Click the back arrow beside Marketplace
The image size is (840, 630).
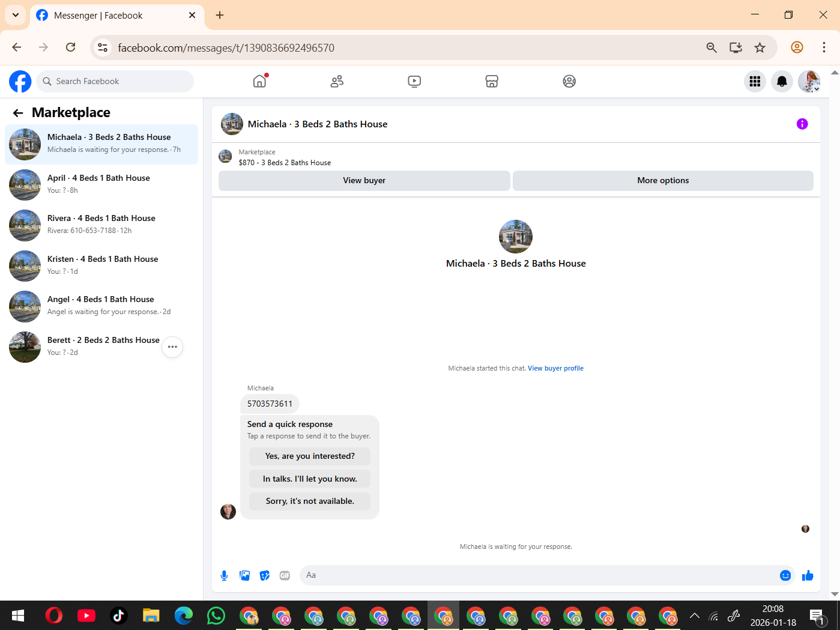click(18, 113)
